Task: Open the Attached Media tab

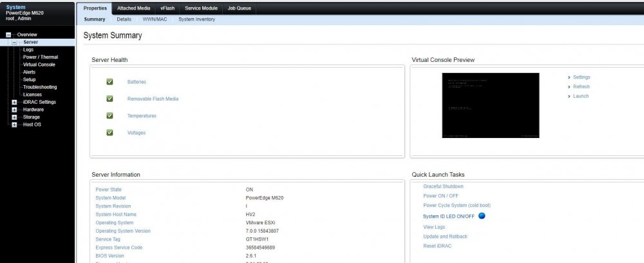Action: point(133,8)
